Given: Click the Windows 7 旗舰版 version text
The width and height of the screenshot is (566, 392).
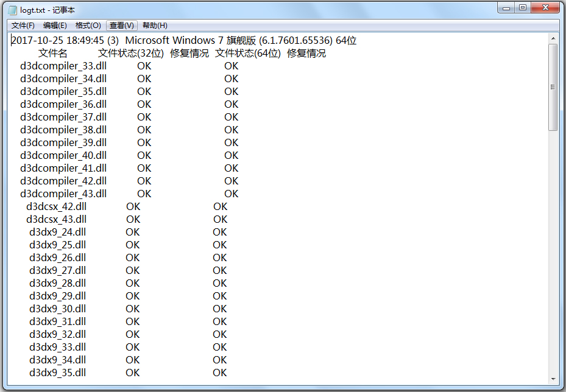Looking at the screenshot, I should pos(213,40).
